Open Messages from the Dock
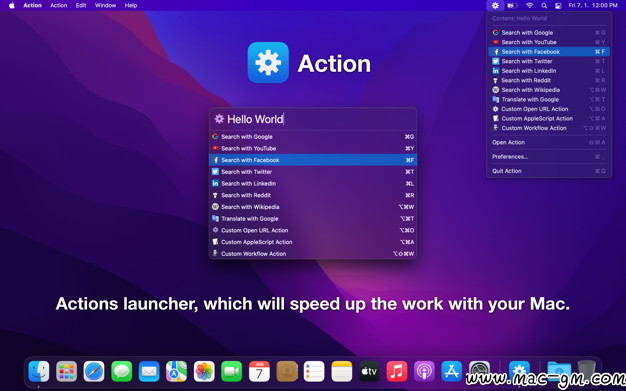 [x=121, y=371]
